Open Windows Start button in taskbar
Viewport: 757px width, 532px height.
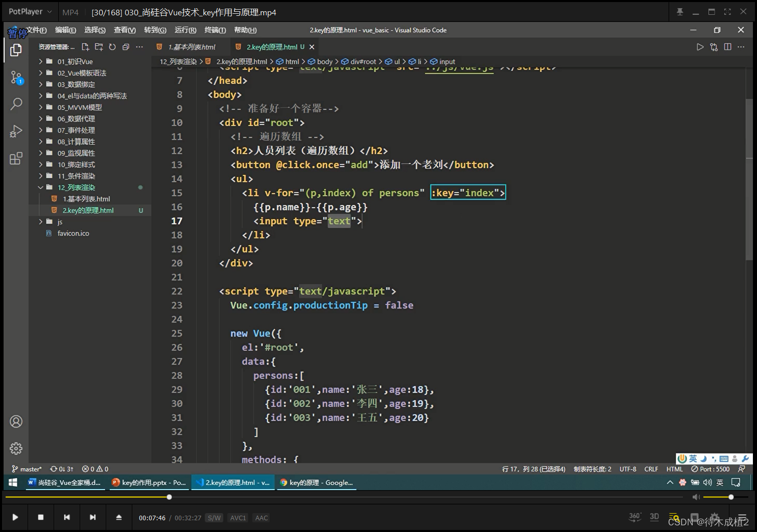pos(13,482)
